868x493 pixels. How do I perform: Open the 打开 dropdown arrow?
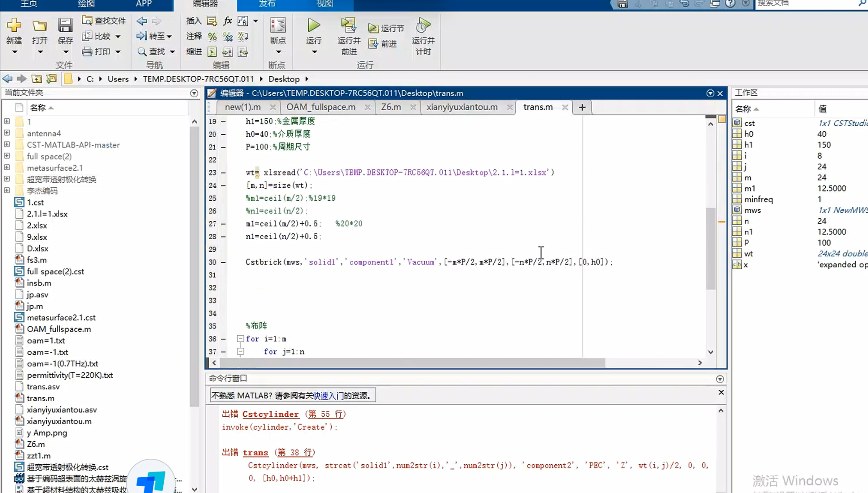pos(40,52)
